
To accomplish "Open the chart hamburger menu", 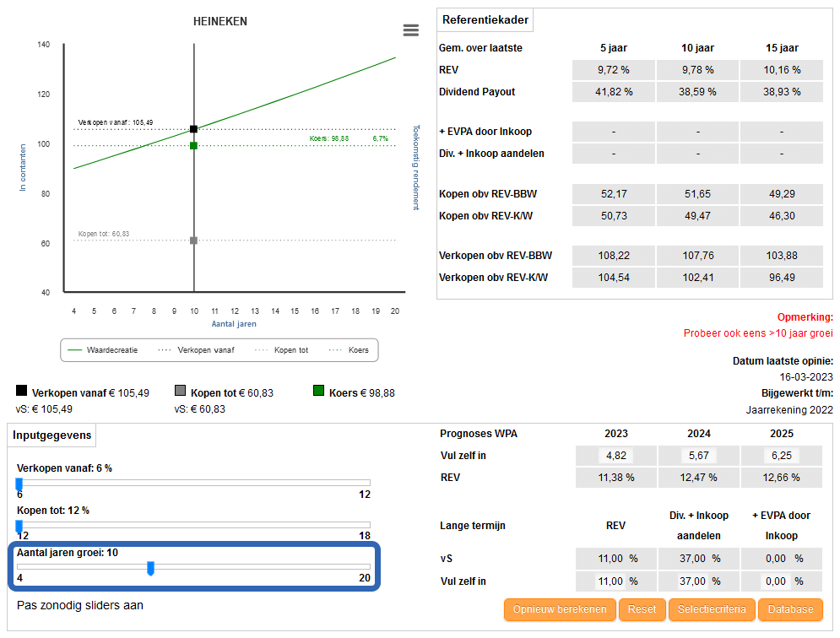I will 411,30.
